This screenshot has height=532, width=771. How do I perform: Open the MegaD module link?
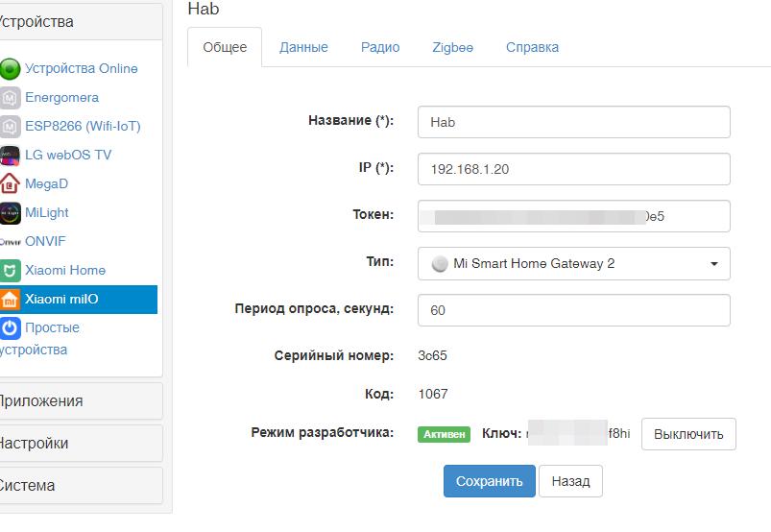[x=46, y=183]
